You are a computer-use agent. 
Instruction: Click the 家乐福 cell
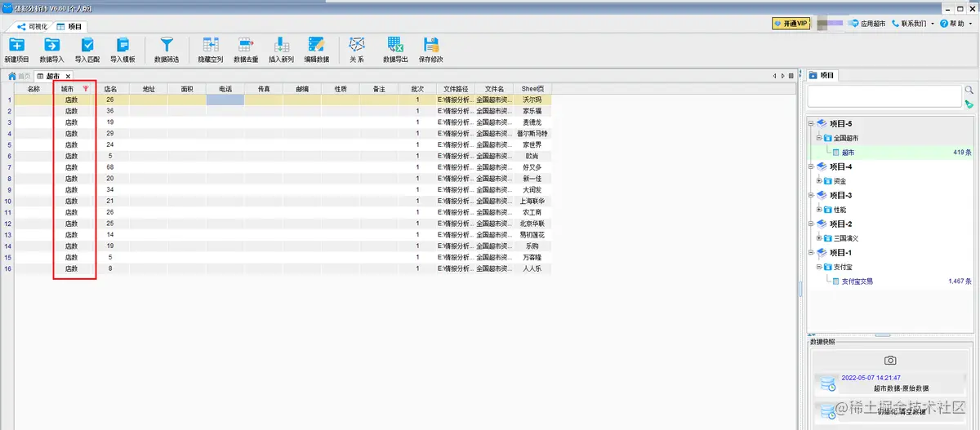pyautogui.click(x=532, y=111)
